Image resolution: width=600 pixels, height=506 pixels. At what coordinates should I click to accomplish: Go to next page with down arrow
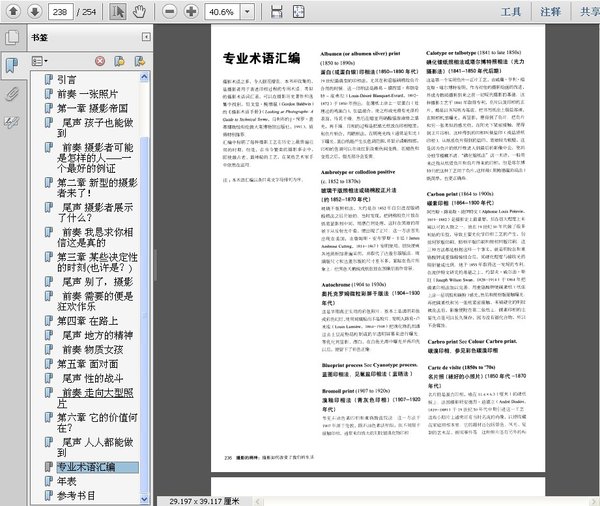click(x=34, y=11)
